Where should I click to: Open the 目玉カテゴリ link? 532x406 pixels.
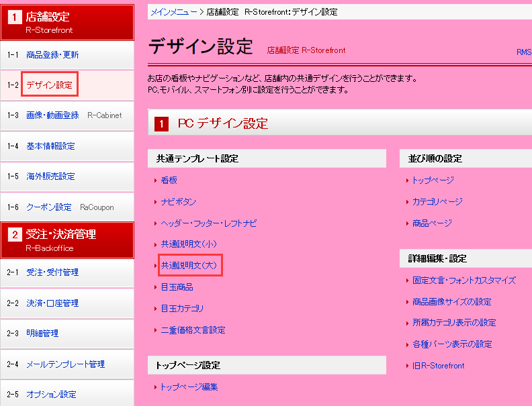(x=182, y=309)
